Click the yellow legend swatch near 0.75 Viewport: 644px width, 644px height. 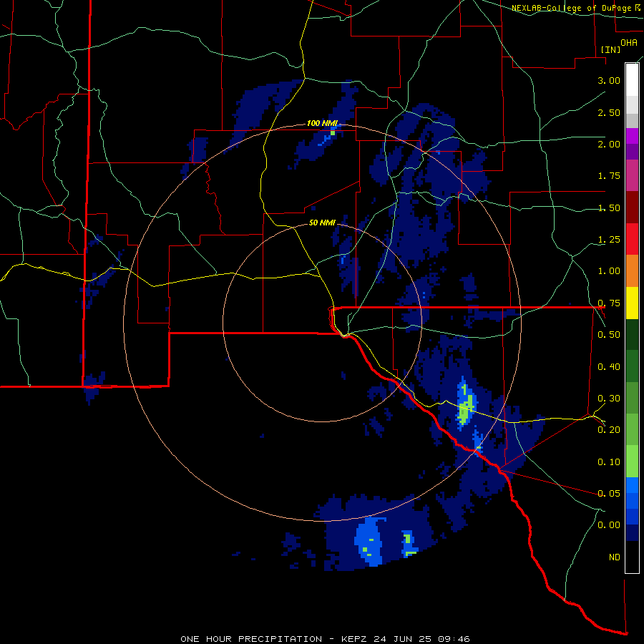point(632,303)
